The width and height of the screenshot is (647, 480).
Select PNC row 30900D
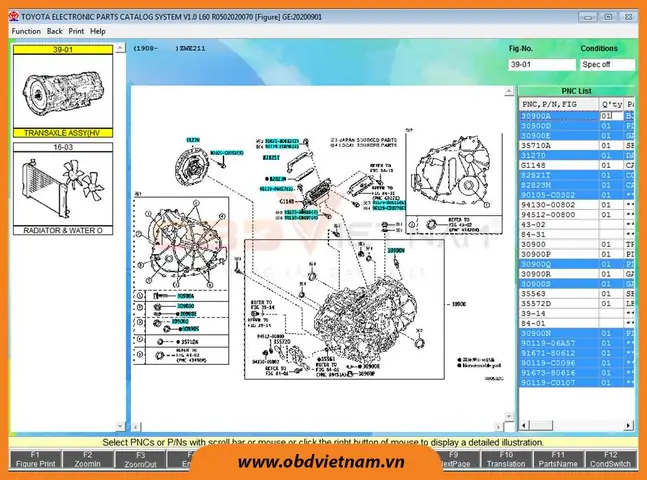(x=577, y=126)
